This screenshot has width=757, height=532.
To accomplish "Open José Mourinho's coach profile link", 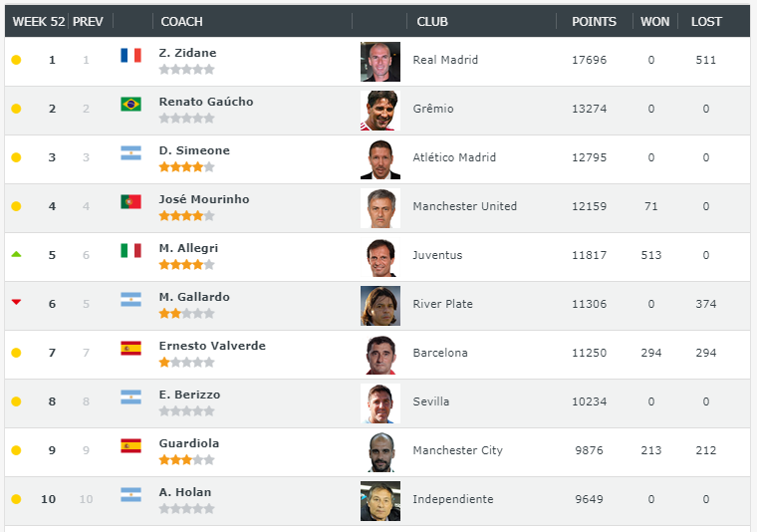I will [204, 199].
